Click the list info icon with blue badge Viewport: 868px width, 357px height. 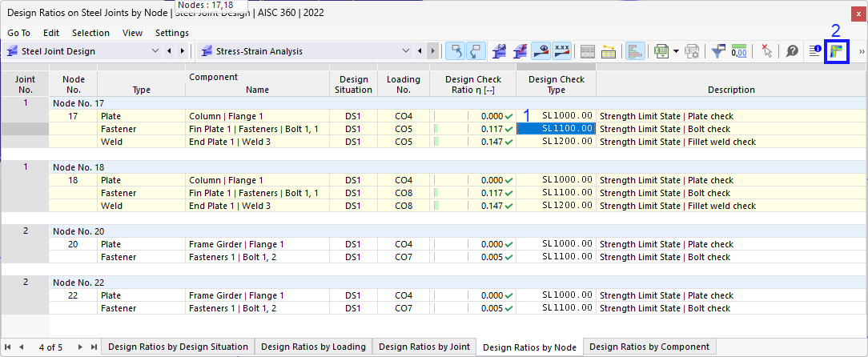(815, 51)
